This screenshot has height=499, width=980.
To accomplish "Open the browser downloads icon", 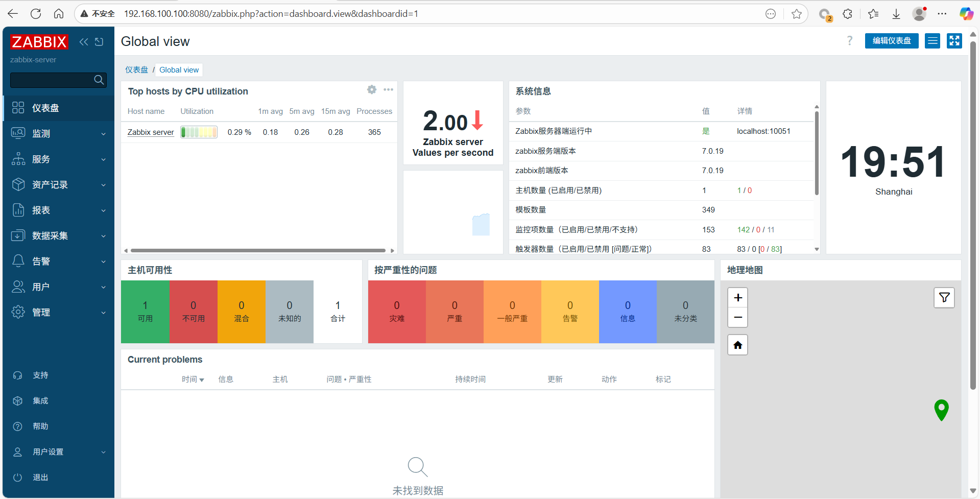I will click(896, 14).
